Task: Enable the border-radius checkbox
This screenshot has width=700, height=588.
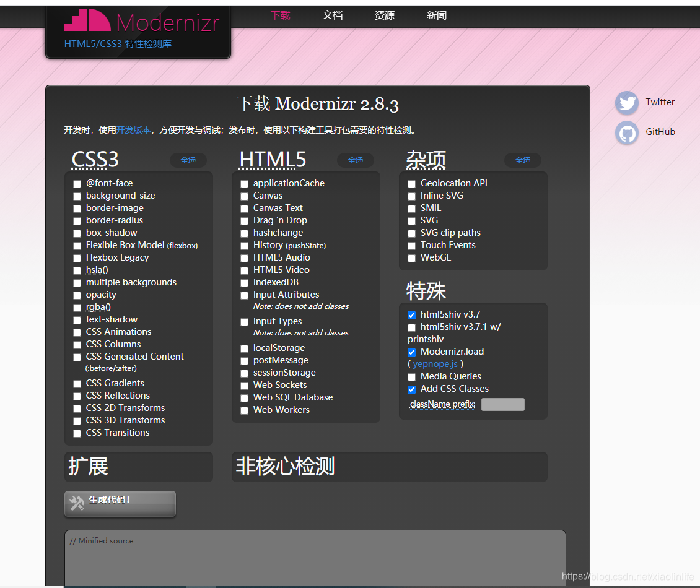Action: pos(77,221)
